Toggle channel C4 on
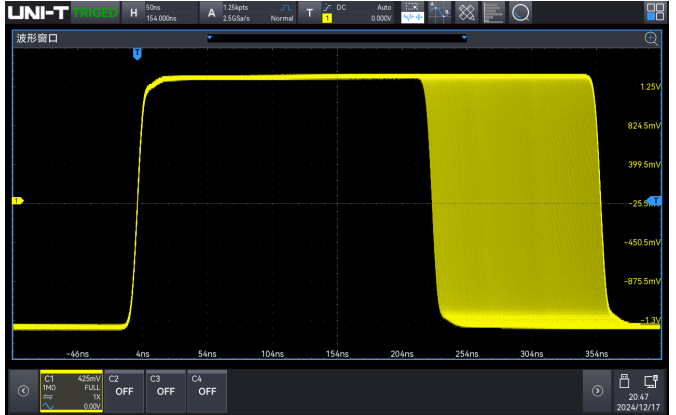This screenshot has width=676, height=415. 207,390
